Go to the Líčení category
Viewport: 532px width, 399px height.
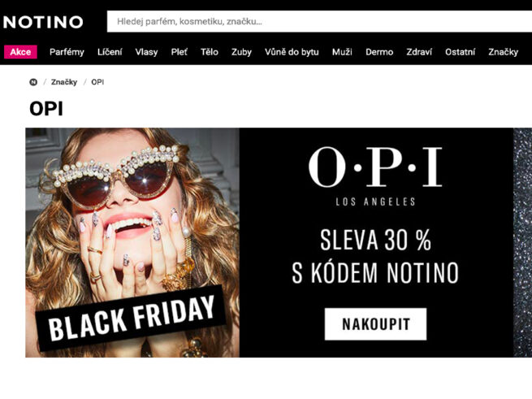[x=110, y=52]
